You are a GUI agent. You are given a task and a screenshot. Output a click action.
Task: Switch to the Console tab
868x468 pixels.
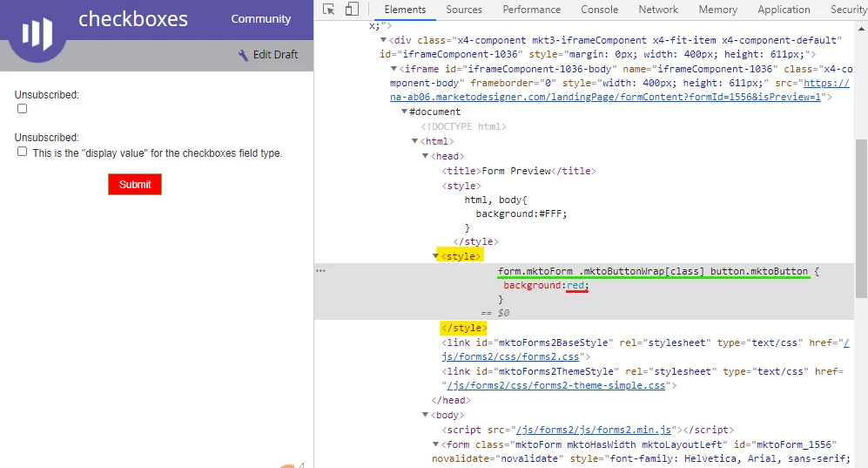599,10
